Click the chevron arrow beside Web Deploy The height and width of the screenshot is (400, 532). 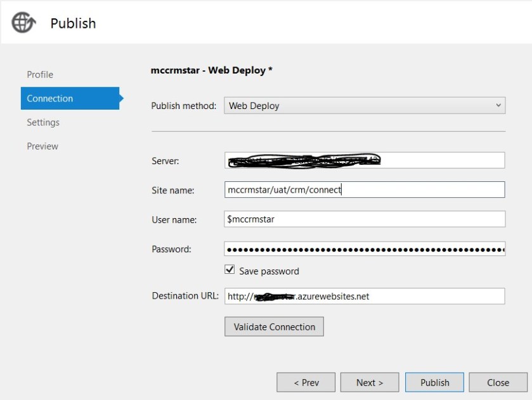click(x=498, y=106)
